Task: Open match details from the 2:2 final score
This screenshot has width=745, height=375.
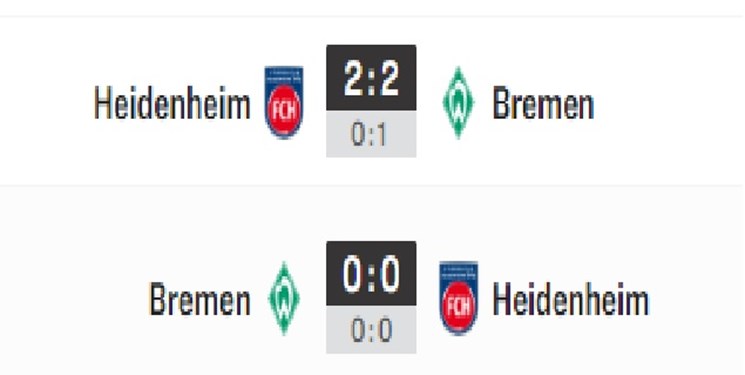Action: point(371,77)
